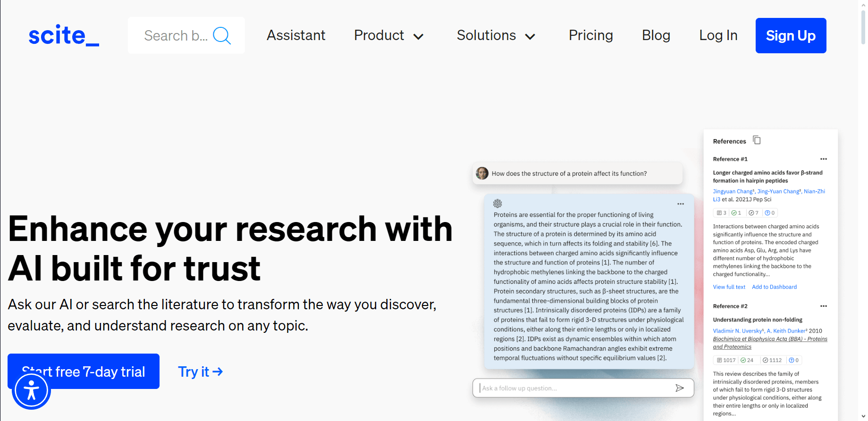Screen dimensions: 868x421
Task: Open Biochimica et Biophysica Acta journal link
Action: [770, 343]
